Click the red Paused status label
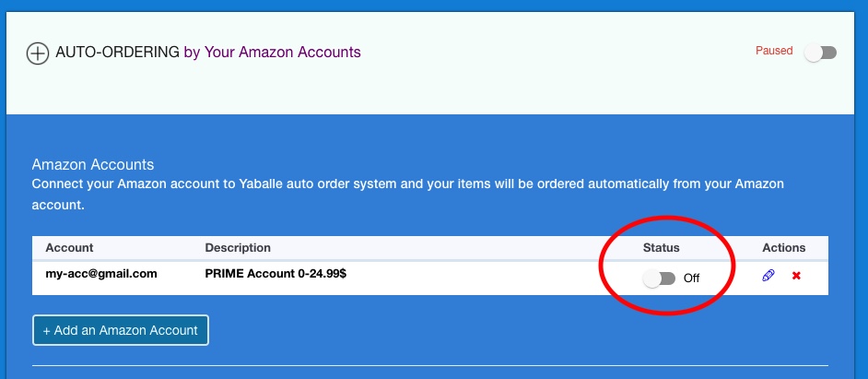This screenshot has height=379, width=868. click(774, 51)
